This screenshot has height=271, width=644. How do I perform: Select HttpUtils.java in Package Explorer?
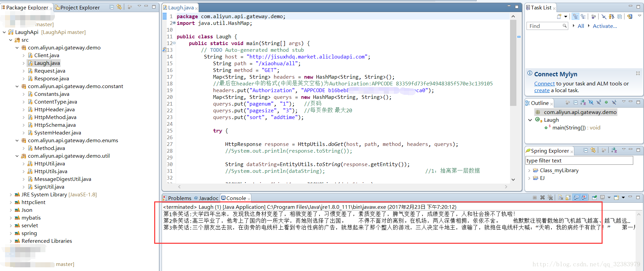[x=47, y=171]
